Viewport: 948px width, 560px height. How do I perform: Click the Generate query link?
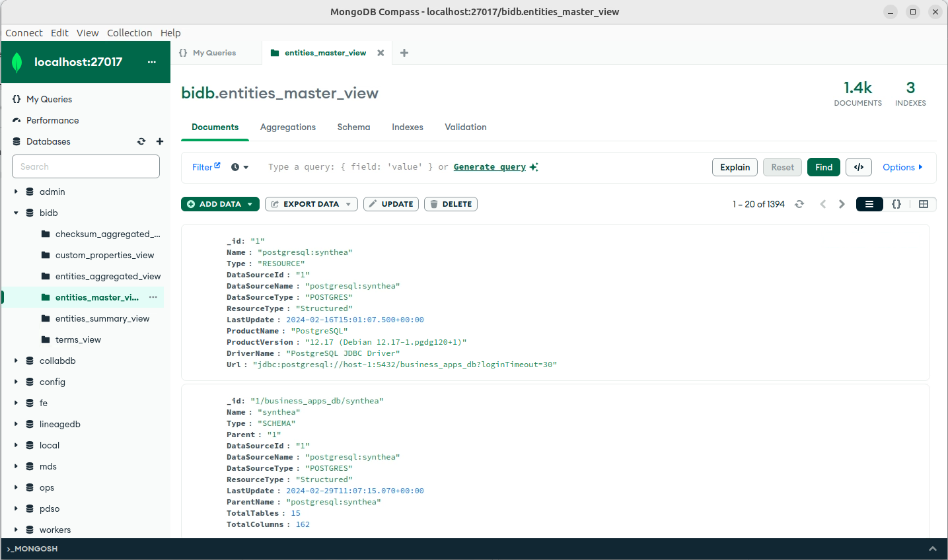point(490,167)
